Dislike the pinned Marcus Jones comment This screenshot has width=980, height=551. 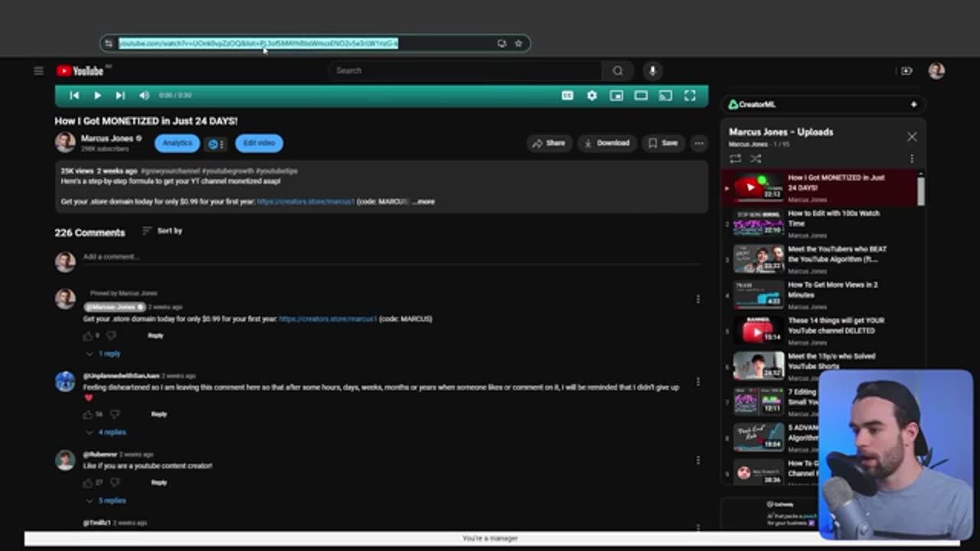[x=112, y=336]
